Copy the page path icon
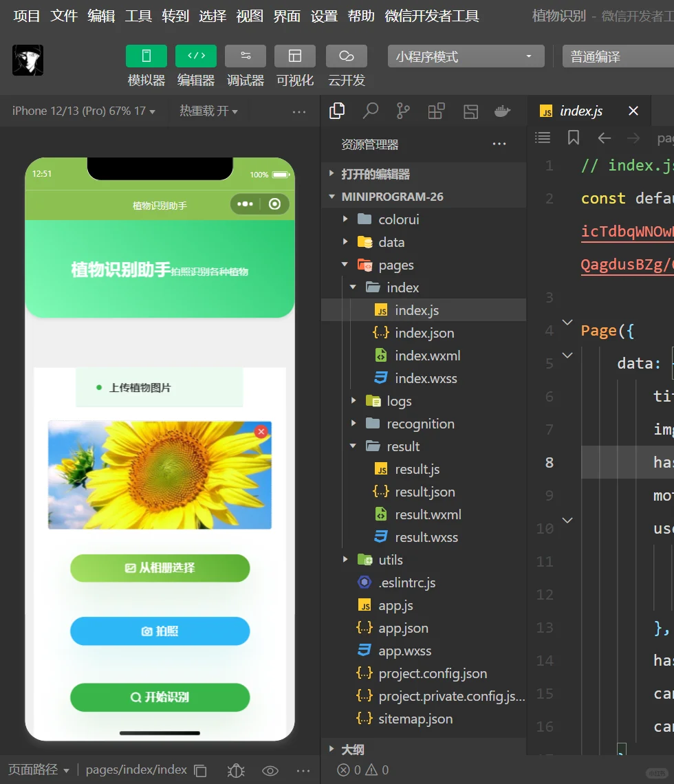The image size is (674, 784). click(x=201, y=770)
